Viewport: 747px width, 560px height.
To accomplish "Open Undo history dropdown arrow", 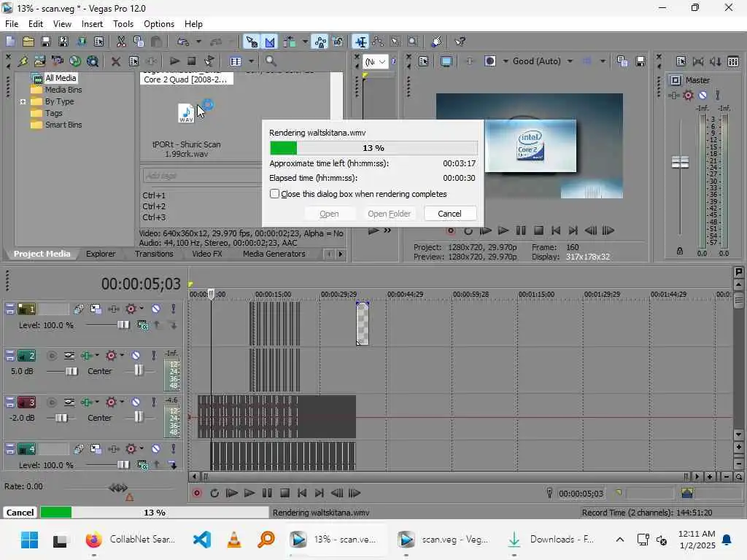I will tap(198, 42).
